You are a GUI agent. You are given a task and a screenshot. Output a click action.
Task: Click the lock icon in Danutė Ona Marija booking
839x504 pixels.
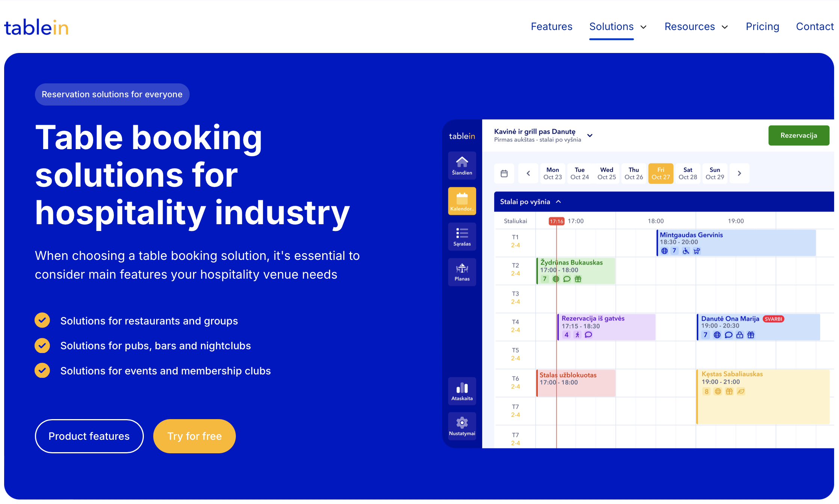pos(739,335)
